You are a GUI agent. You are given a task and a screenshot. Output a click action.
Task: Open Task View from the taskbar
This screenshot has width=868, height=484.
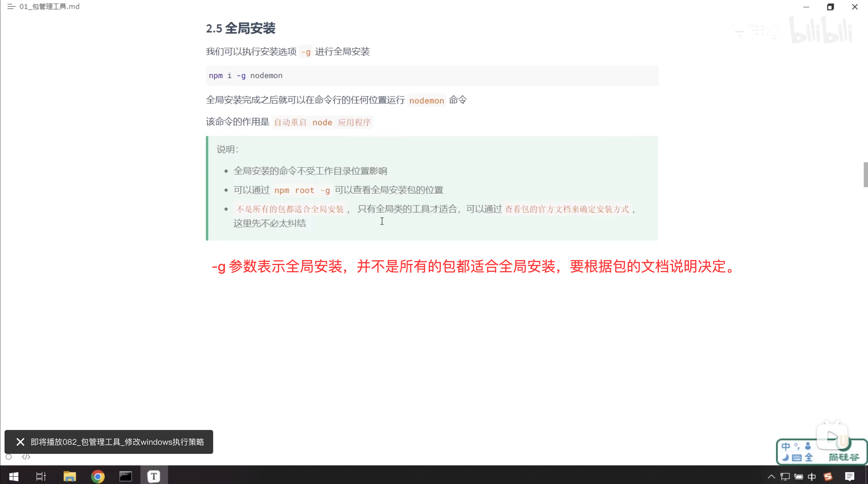coord(41,476)
